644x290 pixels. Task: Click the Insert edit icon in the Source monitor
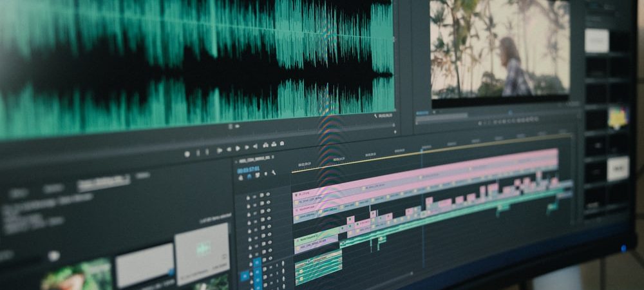click(x=266, y=145)
